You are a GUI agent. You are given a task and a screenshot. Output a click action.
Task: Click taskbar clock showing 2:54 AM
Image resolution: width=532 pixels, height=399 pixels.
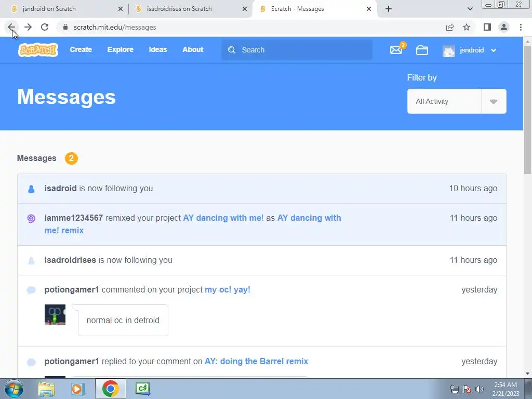click(x=506, y=389)
